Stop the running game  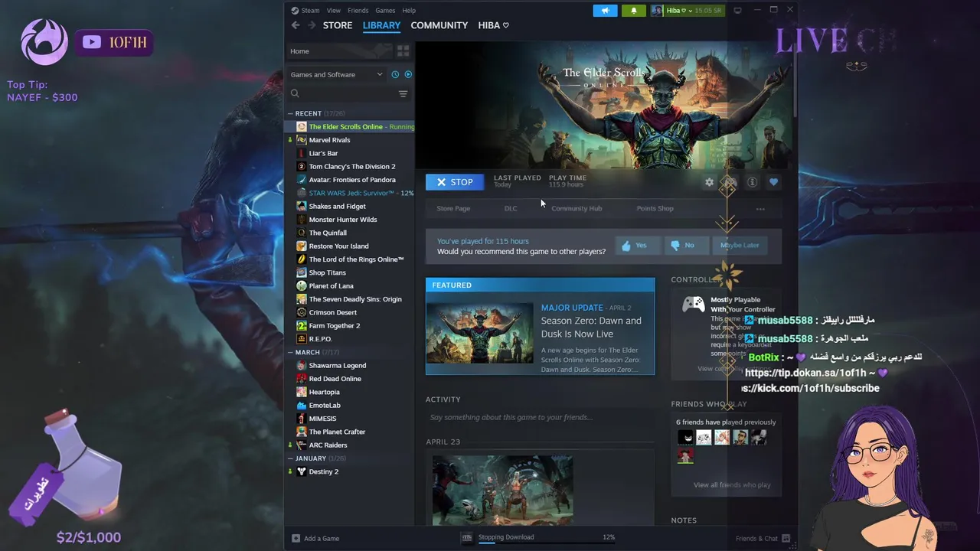[x=455, y=182]
